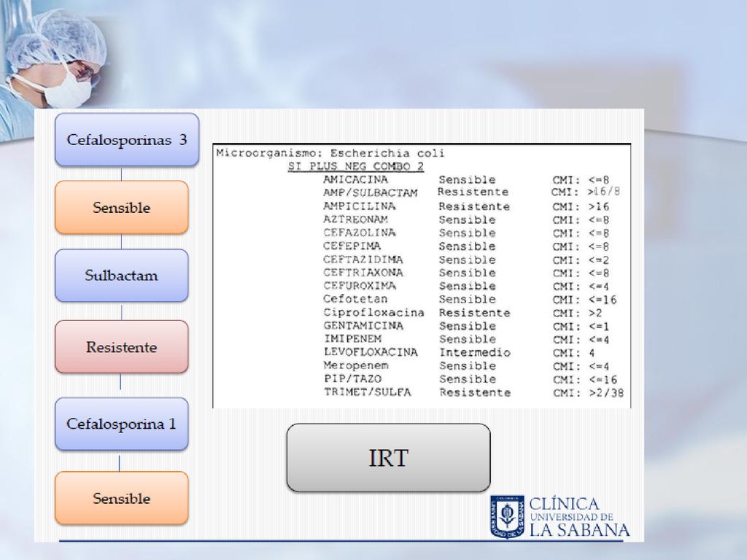Click 'Sensible' result for CEFAZOLINA
Screen dimensions: 747x560
click(x=467, y=233)
